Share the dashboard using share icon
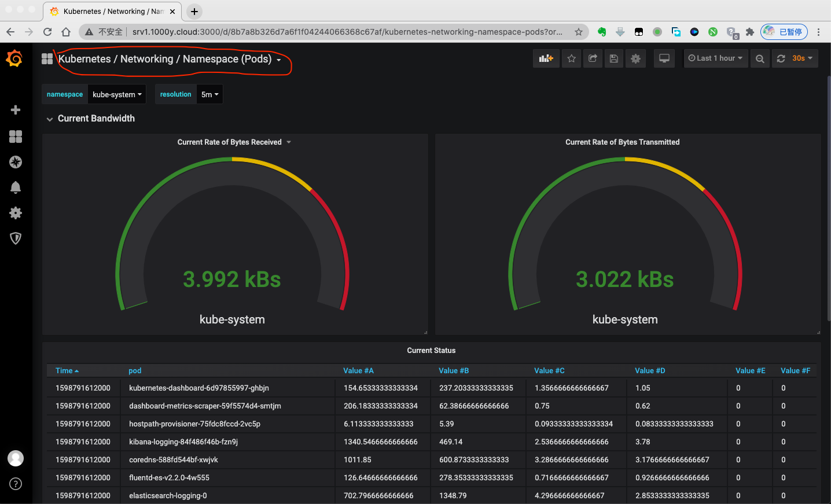 point(593,58)
